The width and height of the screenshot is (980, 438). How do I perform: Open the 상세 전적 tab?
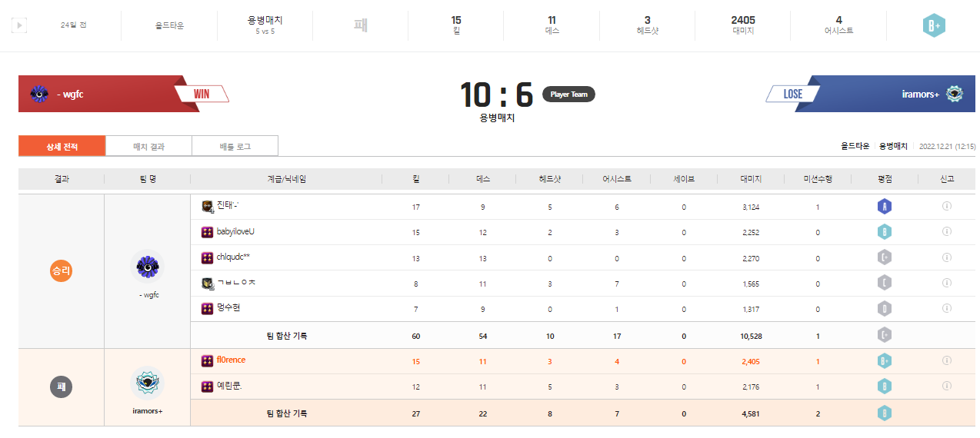click(62, 146)
